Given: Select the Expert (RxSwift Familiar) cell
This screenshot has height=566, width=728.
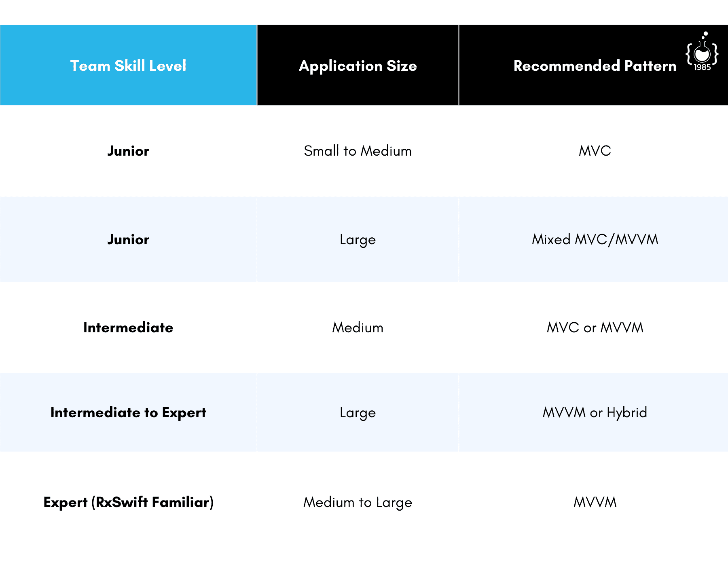Looking at the screenshot, I should [128, 502].
